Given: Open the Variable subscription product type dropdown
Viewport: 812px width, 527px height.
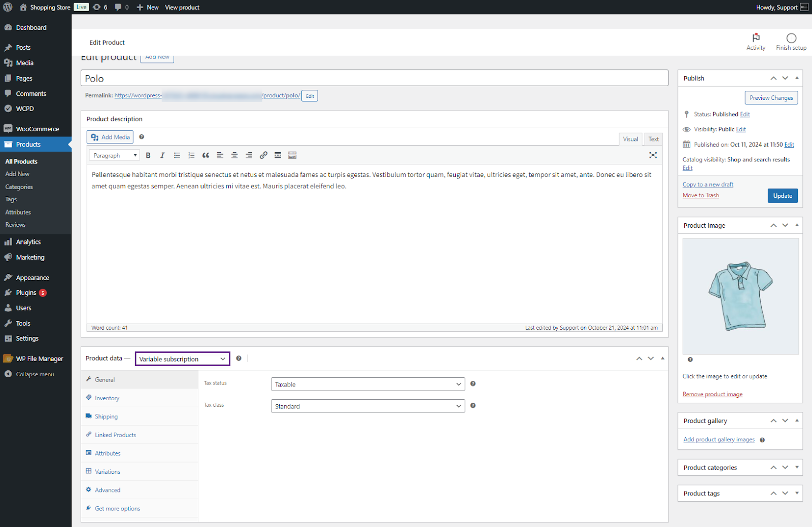Looking at the screenshot, I should click(x=182, y=359).
